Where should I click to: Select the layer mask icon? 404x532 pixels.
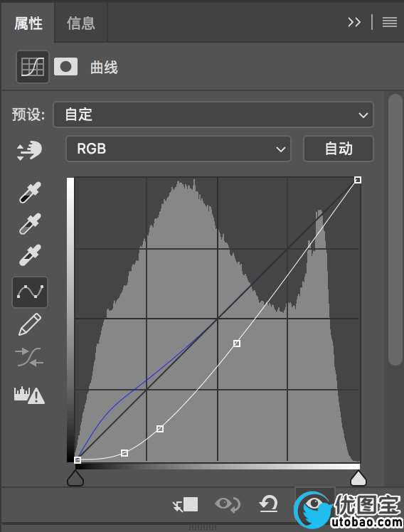click(x=66, y=67)
